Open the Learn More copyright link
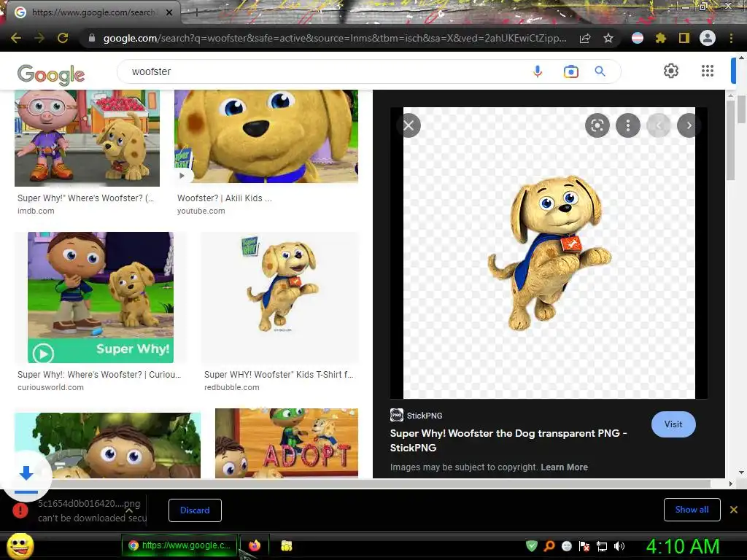 pyautogui.click(x=564, y=467)
